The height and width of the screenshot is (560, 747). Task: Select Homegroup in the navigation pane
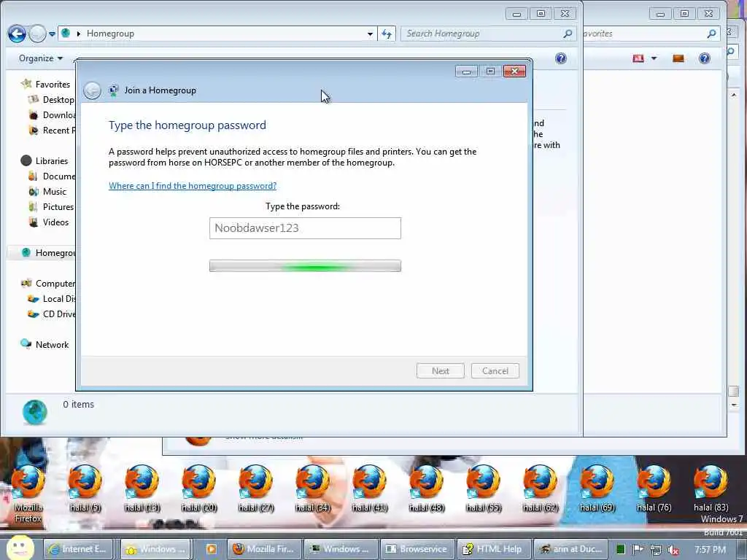tap(42, 253)
